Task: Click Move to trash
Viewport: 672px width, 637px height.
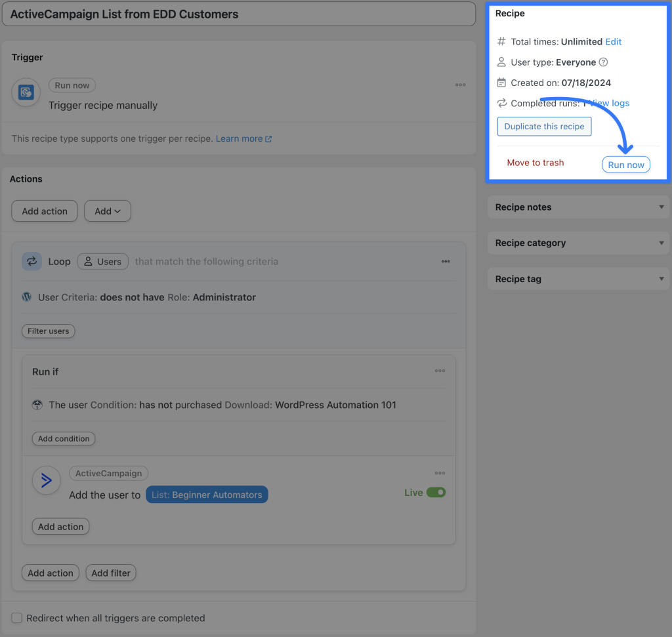Action: tap(535, 162)
